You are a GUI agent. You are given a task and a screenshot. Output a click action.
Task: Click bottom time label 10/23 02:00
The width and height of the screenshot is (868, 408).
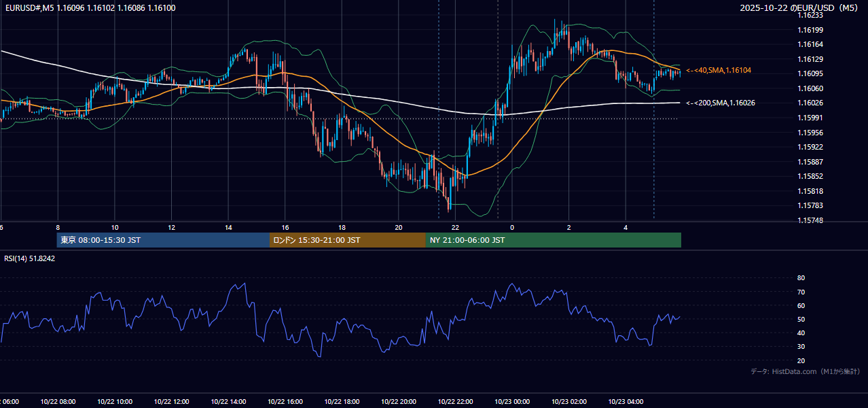click(x=568, y=402)
